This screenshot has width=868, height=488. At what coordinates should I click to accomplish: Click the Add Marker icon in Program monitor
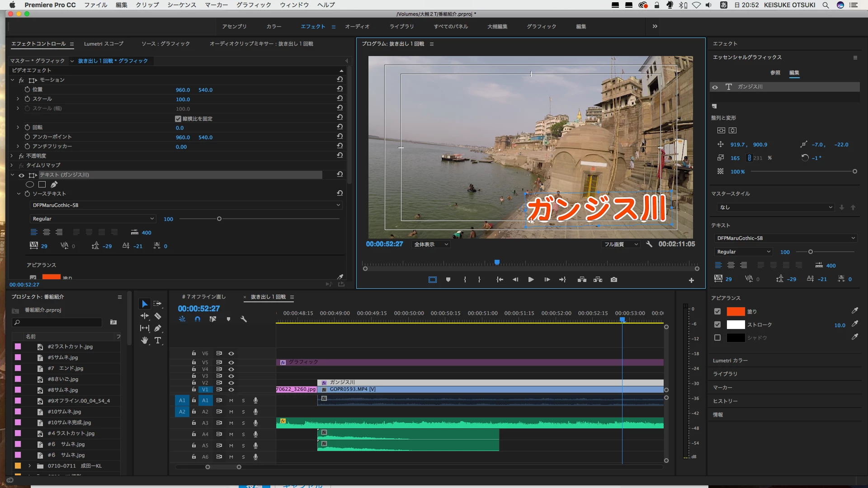(448, 280)
